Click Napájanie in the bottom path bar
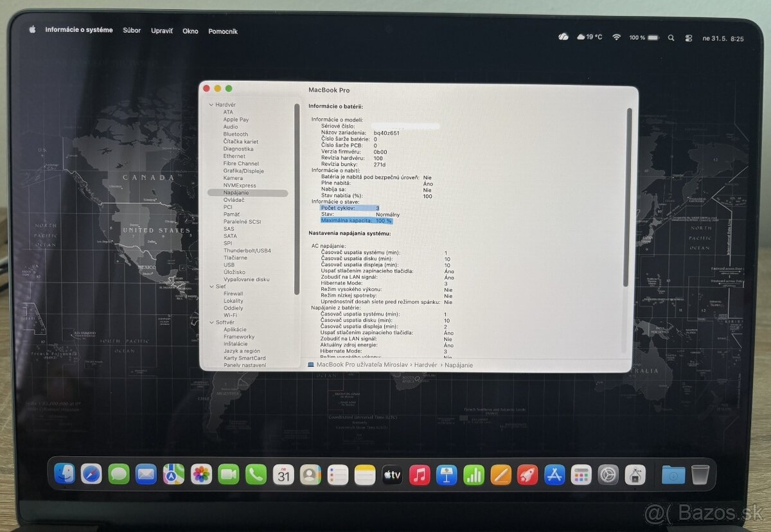771x532 pixels. [x=459, y=365]
